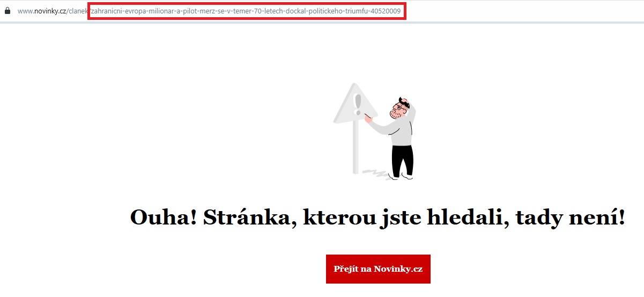
Task: Click the padlock security icon
Action: coord(7,11)
